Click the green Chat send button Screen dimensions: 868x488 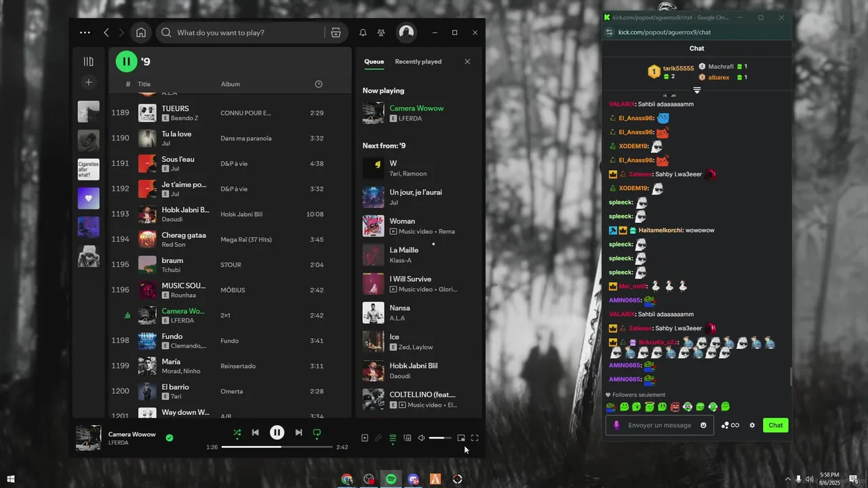[776, 425]
